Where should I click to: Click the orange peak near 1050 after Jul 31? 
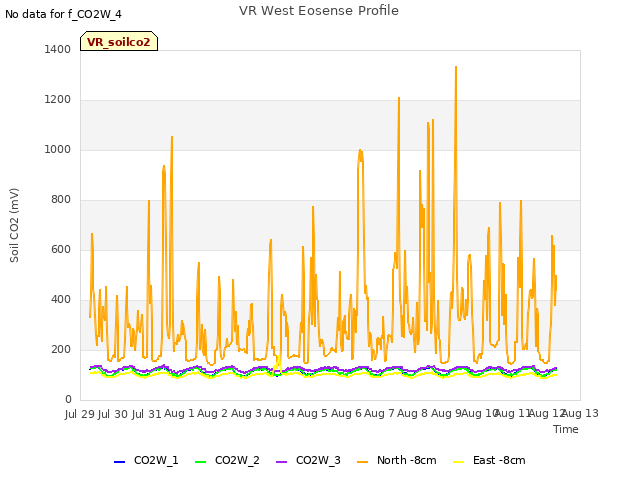(172, 137)
